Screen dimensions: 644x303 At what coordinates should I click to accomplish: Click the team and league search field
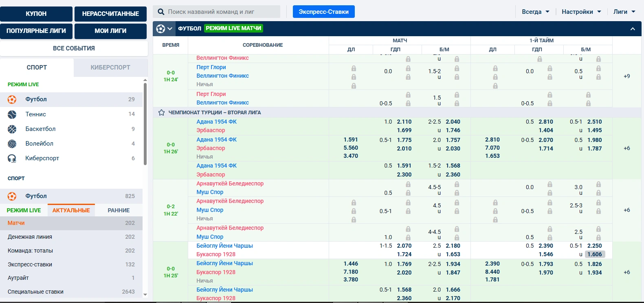click(222, 12)
